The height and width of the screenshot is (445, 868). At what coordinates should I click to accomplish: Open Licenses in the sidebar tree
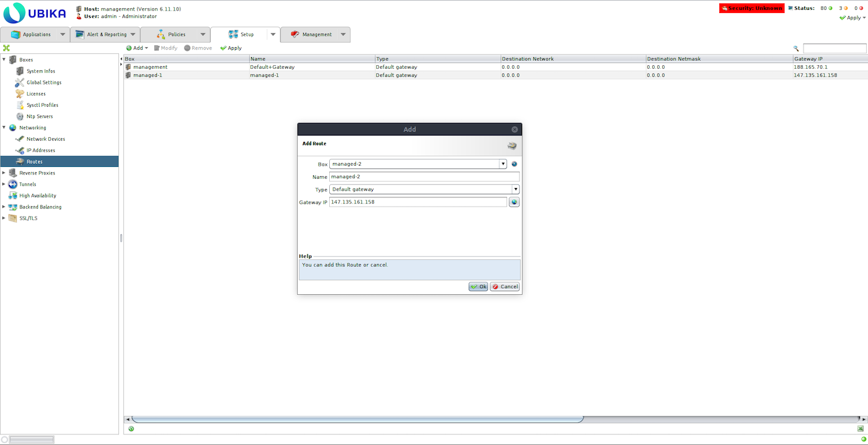tap(35, 94)
